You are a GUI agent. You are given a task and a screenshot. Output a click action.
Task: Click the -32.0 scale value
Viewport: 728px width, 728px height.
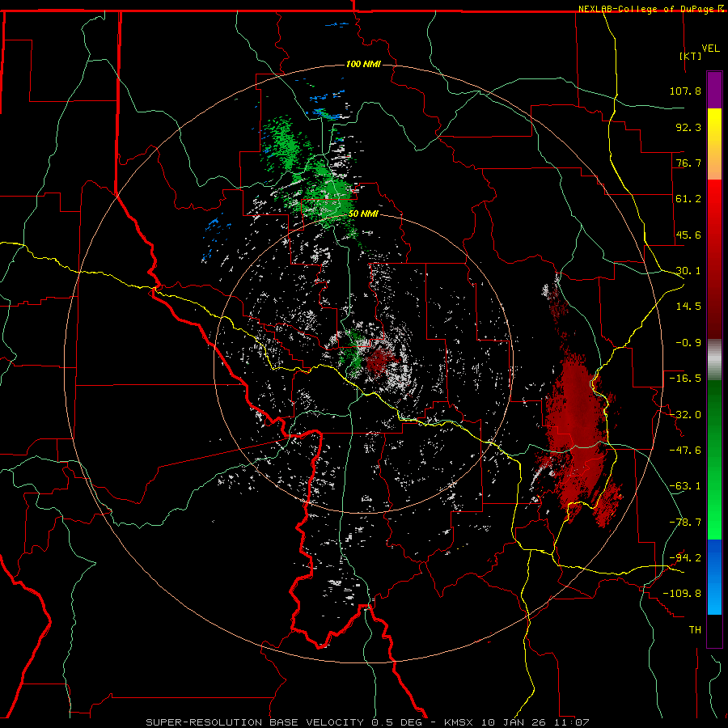point(685,415)
